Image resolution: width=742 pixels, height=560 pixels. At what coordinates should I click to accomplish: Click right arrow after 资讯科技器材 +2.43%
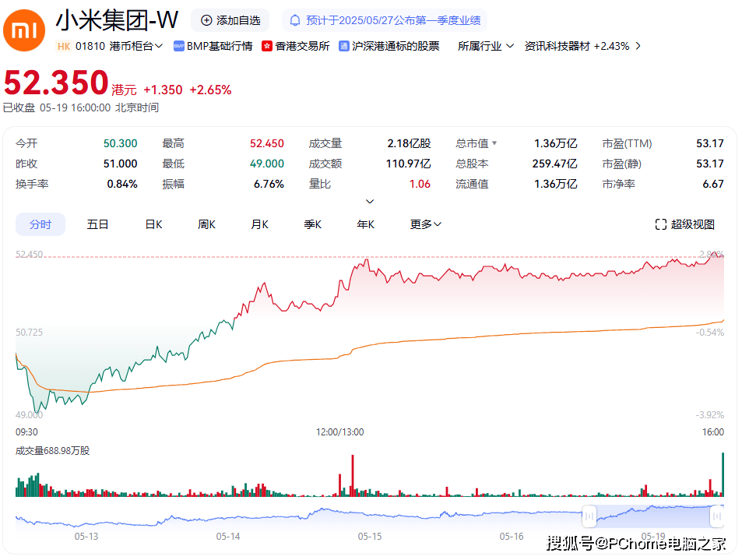[x=638, y=47]
